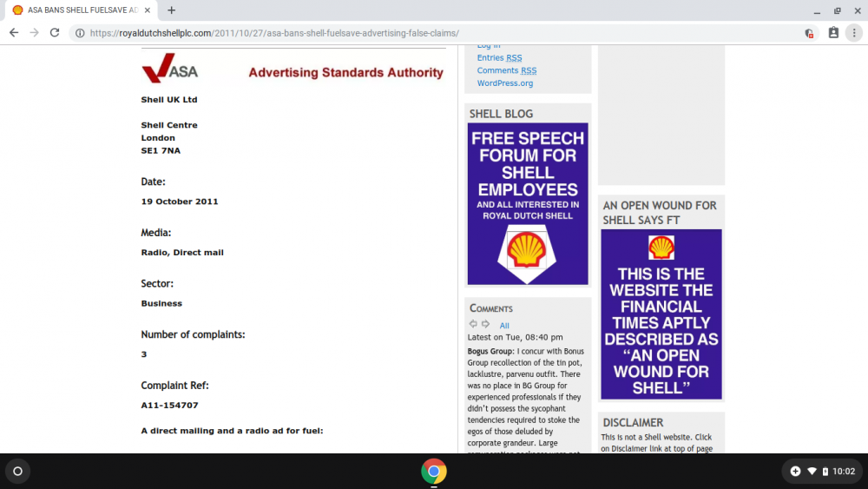868x489 pixels.
Task: Click the 'Radio, Direct mail' text
Action: (x=182, y=253)
